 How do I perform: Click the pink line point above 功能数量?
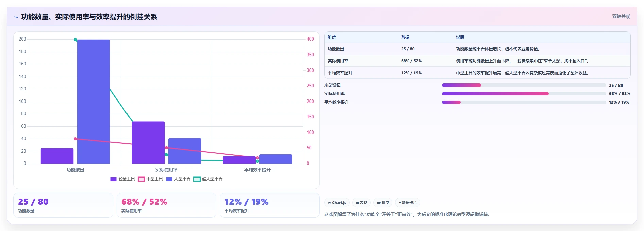pyautogui.click(x=75, y=139)
